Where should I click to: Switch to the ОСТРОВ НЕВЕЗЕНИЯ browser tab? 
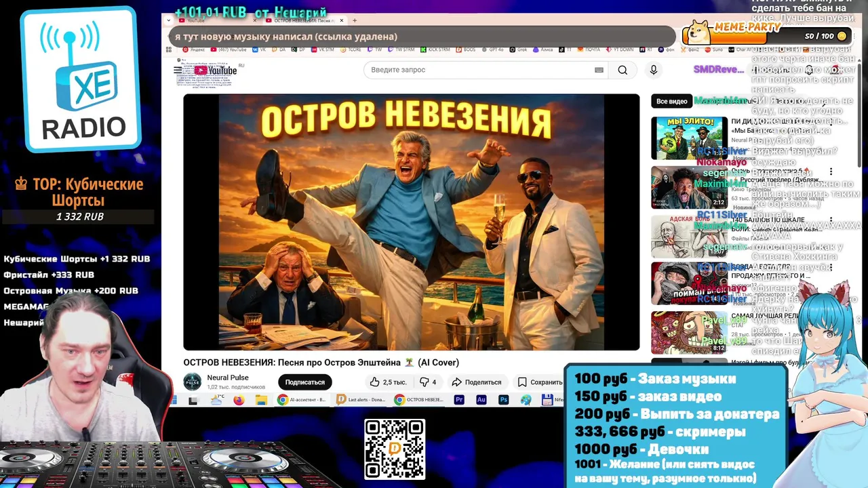point(306,20)
